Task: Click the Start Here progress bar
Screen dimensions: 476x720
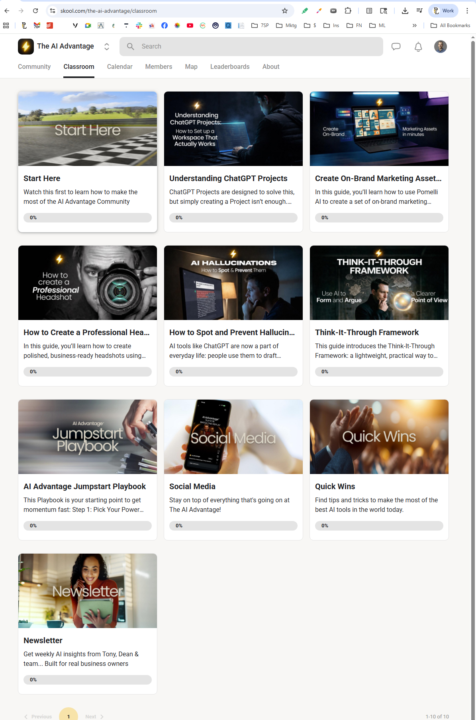Action: click(x=87, y=218)
